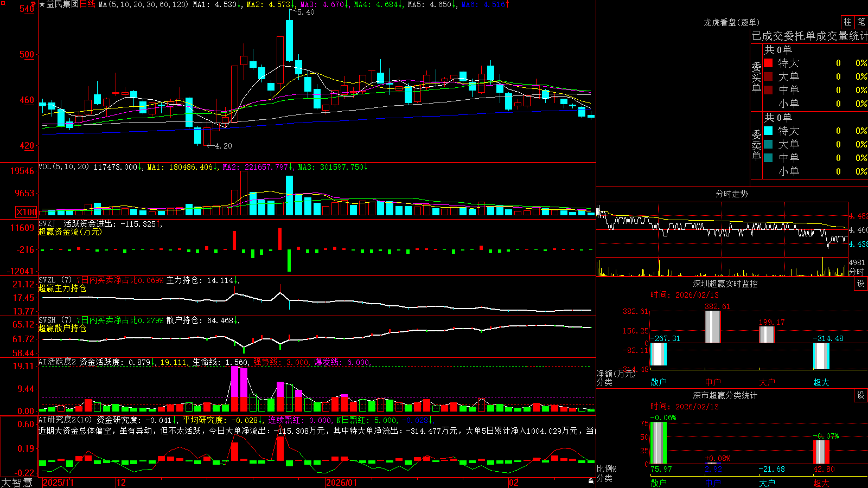Image resolution: width=868 pixels, height=488 pixels.
Task: Click the red question mark icon
Action: (33, 4)
